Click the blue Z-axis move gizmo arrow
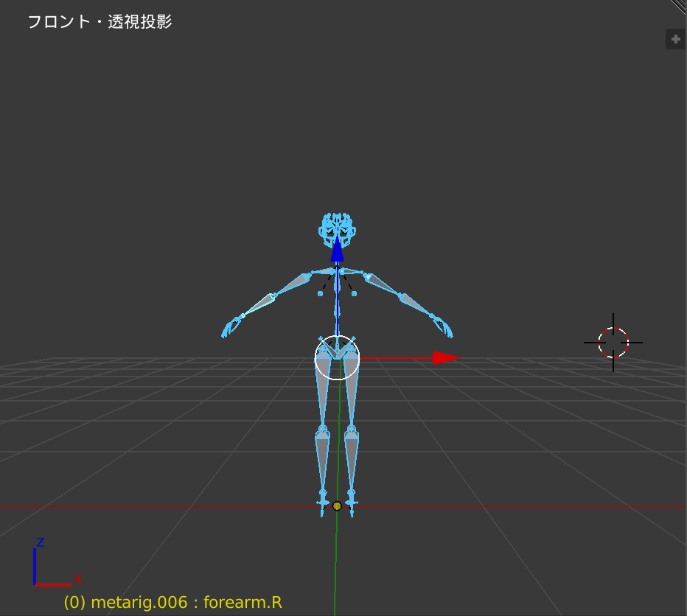This screenshot has width=687, height=616. pyautogui.click(x=338, y=254)
